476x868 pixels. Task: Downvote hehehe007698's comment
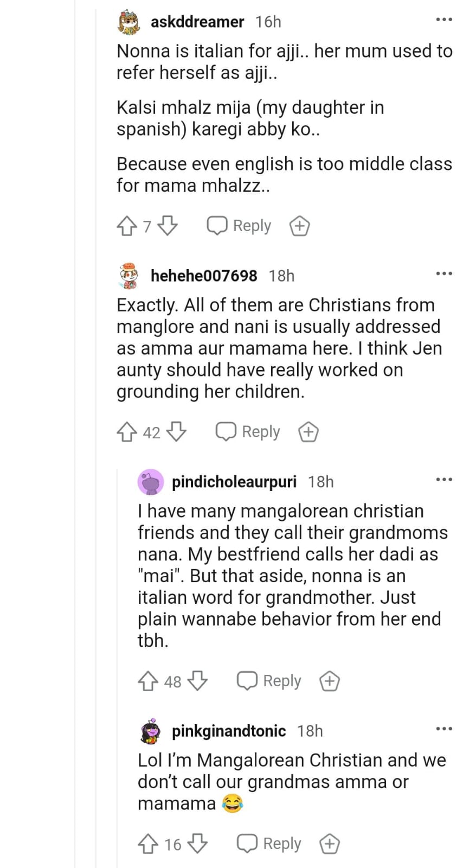(x=176, y=432)
